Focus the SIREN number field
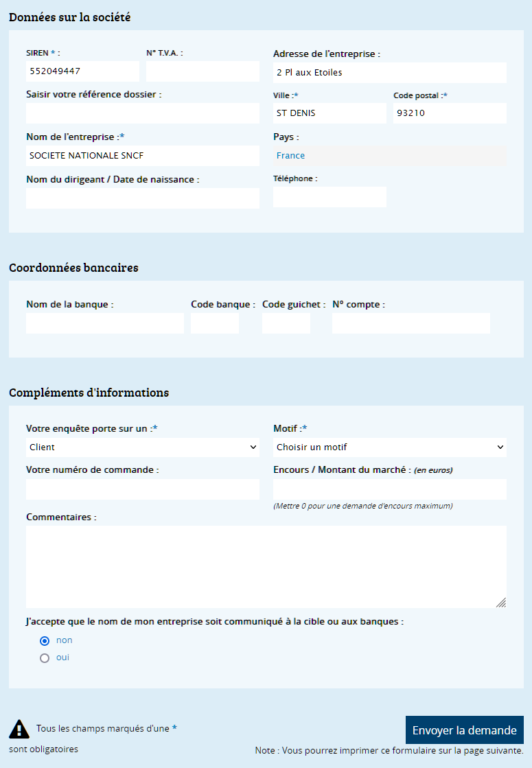532x768 pixels. [x=83, y=71]
